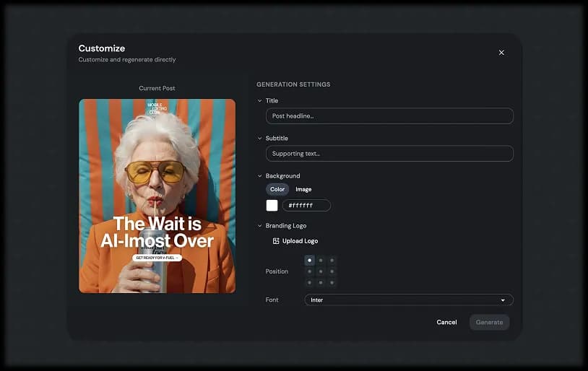
Task: Select the Color background tab
Action: [x=277, y=189]
